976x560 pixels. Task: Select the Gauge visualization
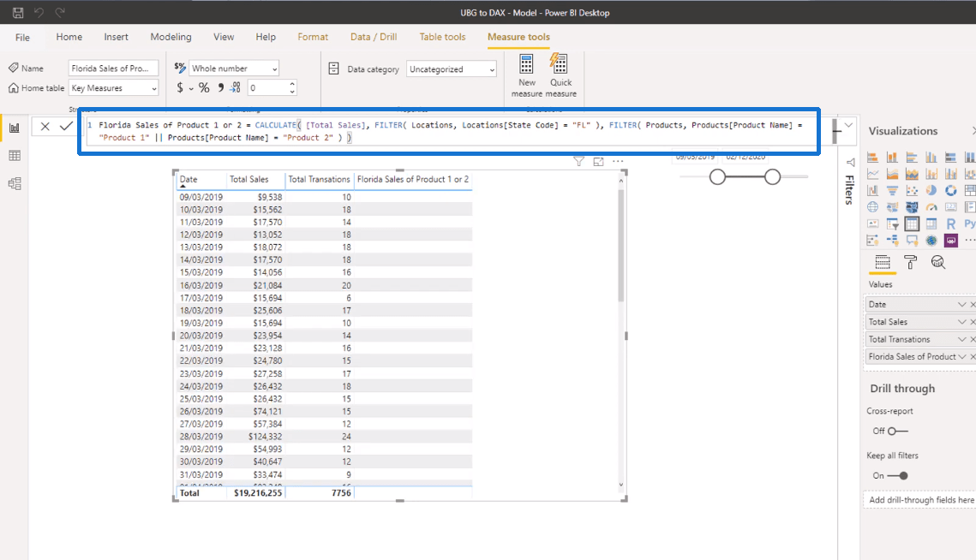(x=931, y=207)
